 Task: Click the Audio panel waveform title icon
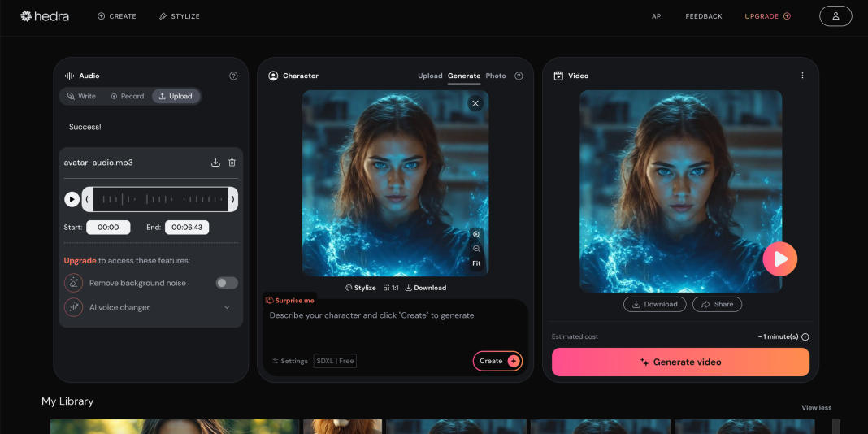pos(69,76)
